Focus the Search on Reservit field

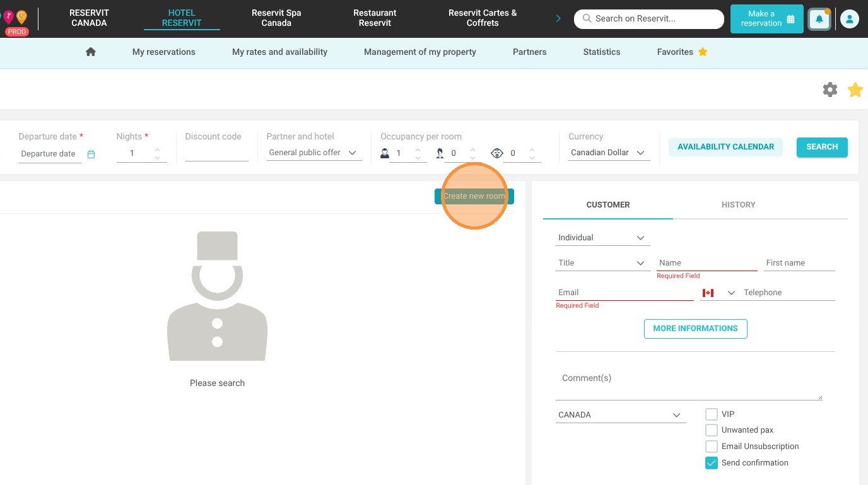(648, 19)
